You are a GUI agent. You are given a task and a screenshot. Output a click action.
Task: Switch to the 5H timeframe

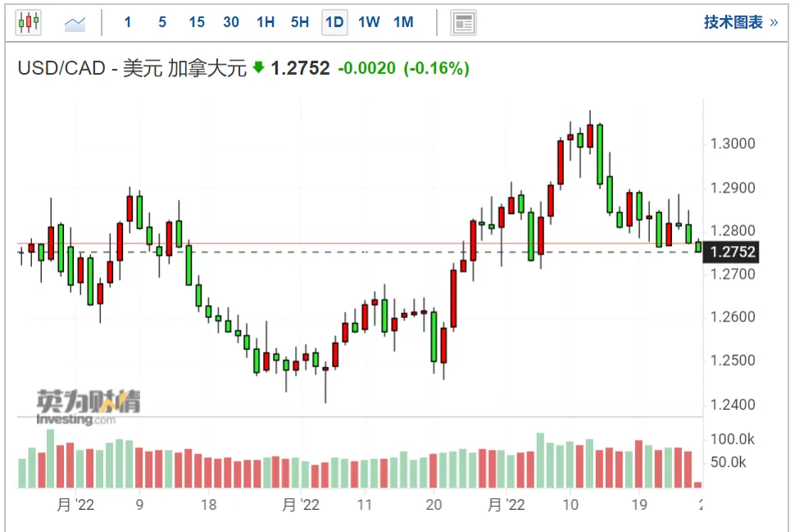(x=300, y=22)
